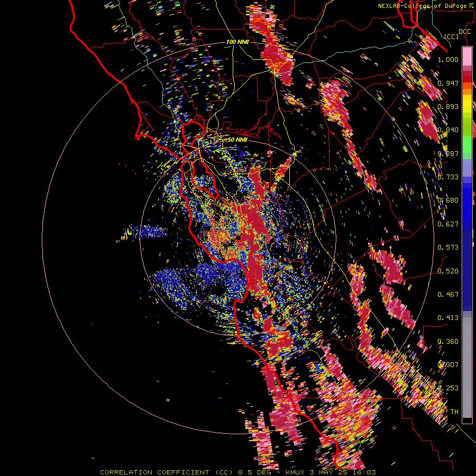Select the 0.733 scale value
The image size is (476, 476).
[x=448, y=177]
